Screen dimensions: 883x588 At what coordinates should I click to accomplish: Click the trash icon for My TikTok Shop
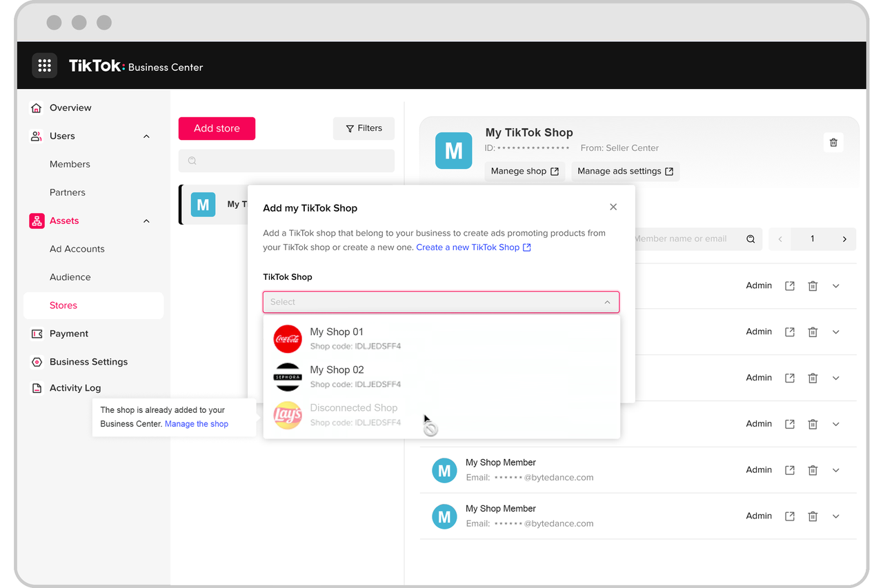tap(833, 142)
